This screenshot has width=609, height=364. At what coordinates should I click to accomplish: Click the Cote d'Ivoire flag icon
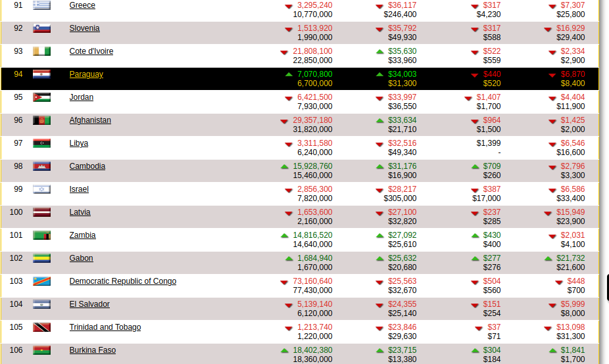[41, 51]
